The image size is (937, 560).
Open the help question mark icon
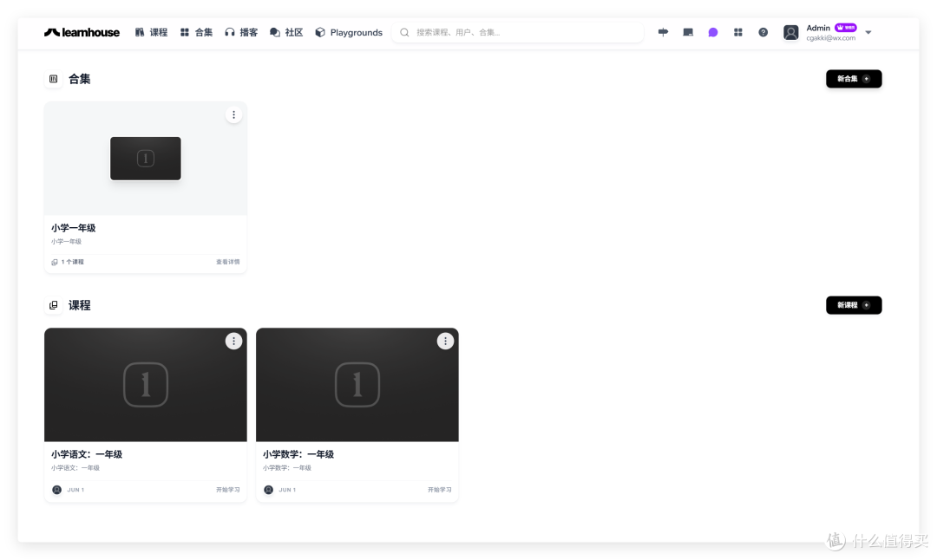[763, 32]
